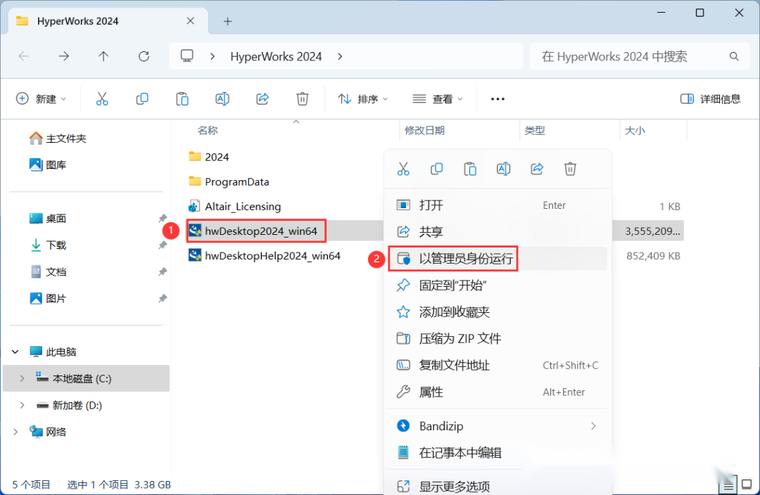This screenshot has width=760, height=495.
Task: Collapse the 此电脑 tree node
Action: [x=16, y=352]
